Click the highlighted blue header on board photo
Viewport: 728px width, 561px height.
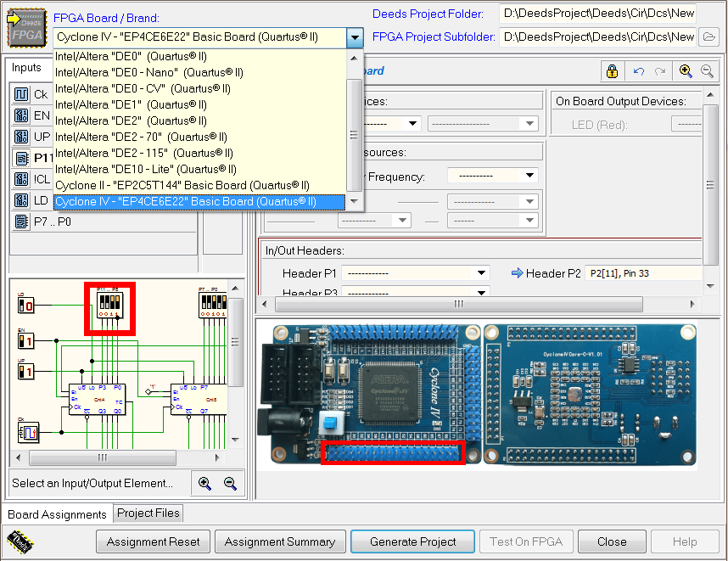pyautogui.click(x=393, y=452)
